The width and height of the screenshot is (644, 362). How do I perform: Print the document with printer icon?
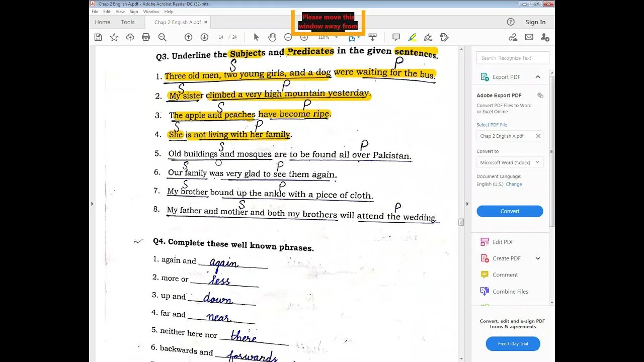point(146,37)
